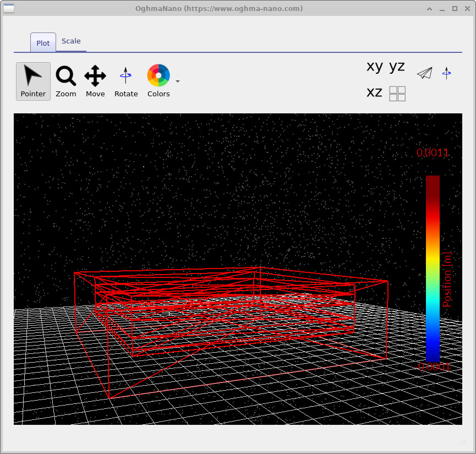
Task: Show the four-pane grid view
Action: pos(397,94)
